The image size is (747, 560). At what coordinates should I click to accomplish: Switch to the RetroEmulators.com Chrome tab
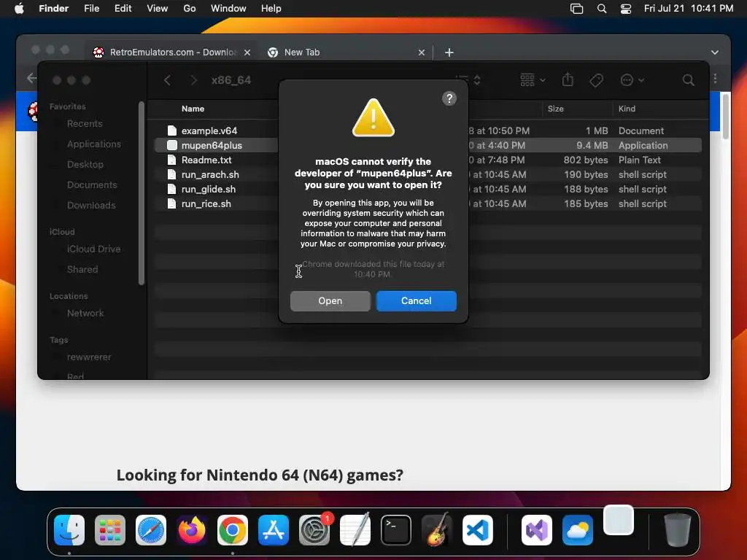(x=171, y=52)
